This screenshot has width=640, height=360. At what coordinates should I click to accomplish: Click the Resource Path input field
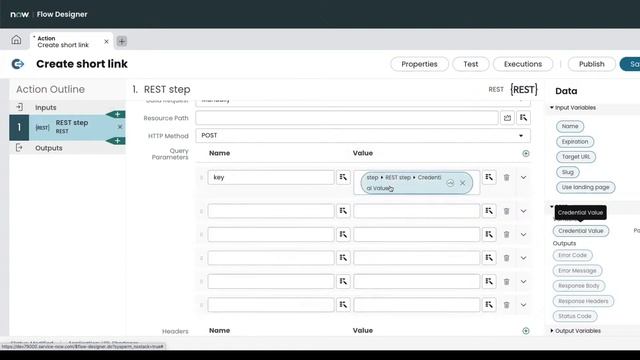(347, 118)
